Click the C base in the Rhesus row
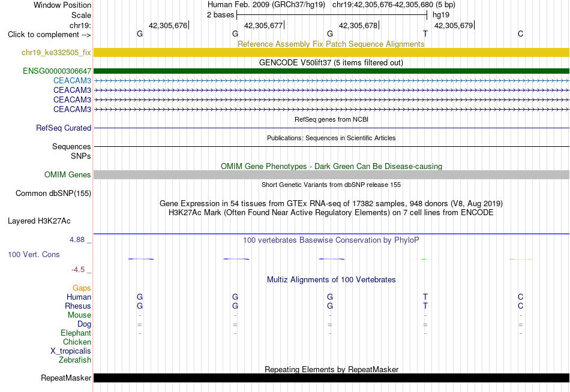Screen dimensions: 570x392 tap(521, 306)
